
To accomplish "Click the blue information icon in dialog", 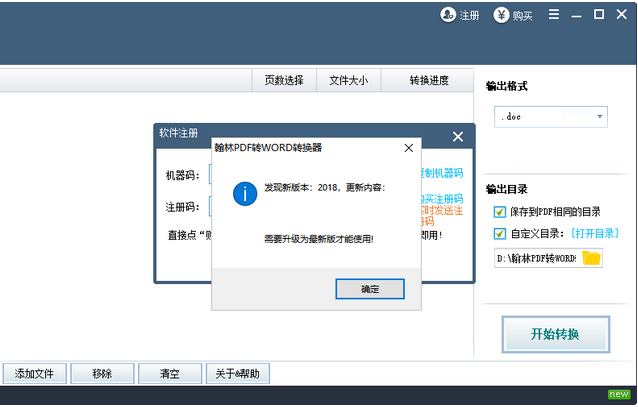I will pos(245,194).
